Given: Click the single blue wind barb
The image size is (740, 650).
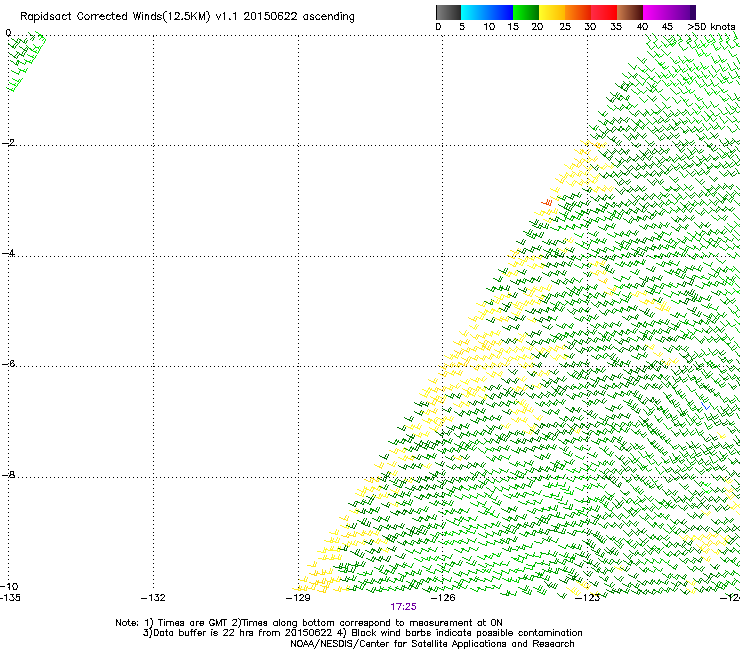Looking at the screenshot, I should pyautogui.click(x=706, y=406).
